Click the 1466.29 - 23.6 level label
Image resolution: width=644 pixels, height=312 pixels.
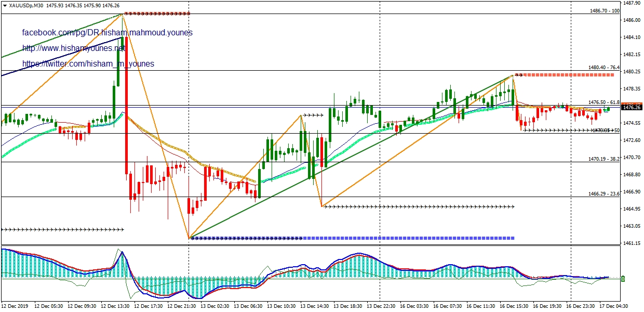coord(604,193)
